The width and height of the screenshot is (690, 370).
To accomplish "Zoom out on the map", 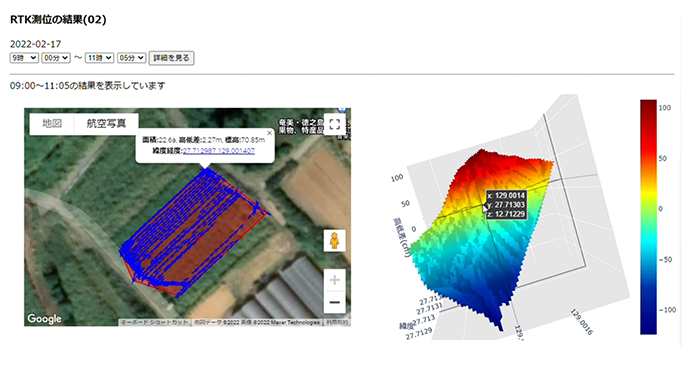I will click(334, 302).
